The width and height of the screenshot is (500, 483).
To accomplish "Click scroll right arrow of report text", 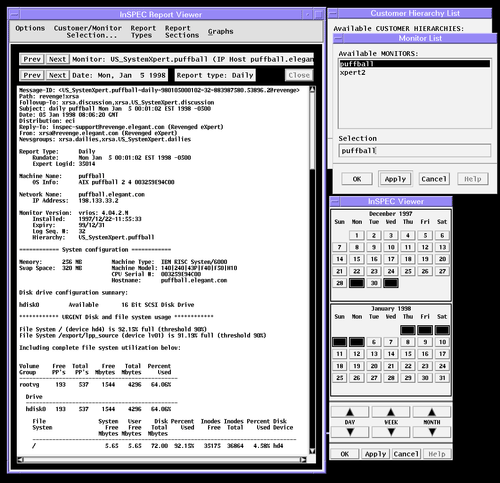I will [x=303, y=460].
